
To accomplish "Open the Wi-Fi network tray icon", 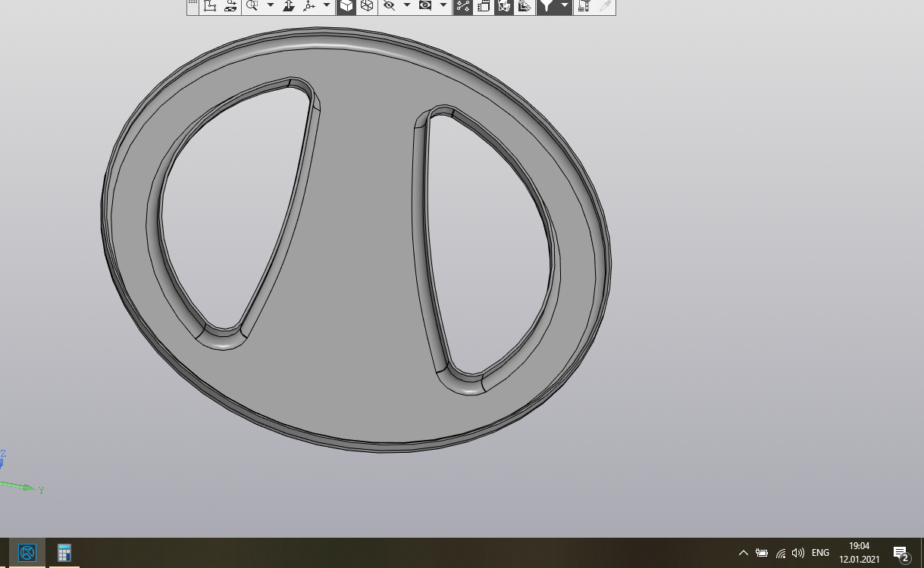I will (781, 553).
